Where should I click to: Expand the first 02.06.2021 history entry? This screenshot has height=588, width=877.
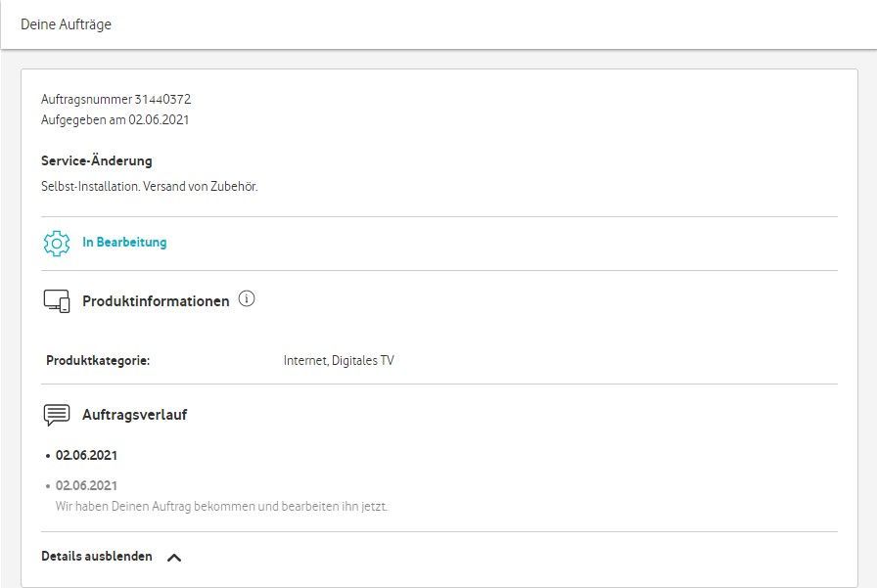[86, 455]
